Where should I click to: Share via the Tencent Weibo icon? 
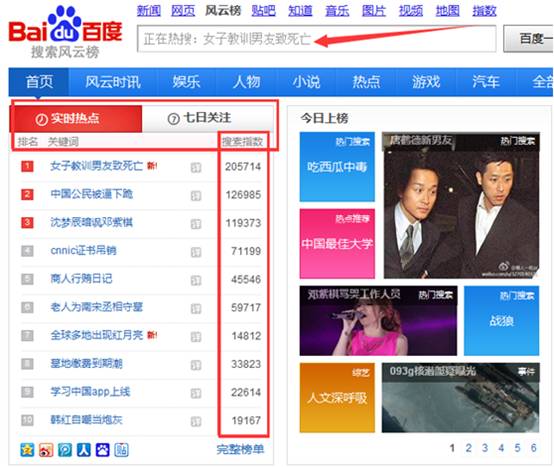65,450
